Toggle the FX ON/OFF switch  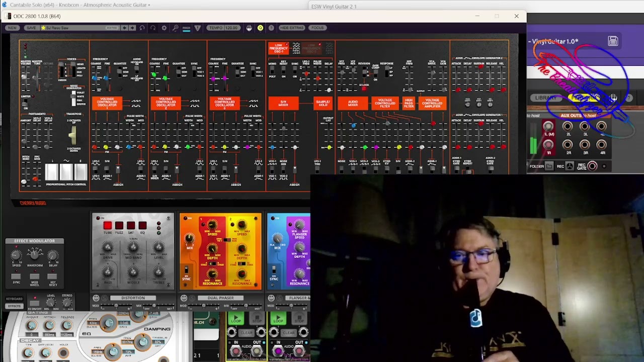(x=35, y=303)
